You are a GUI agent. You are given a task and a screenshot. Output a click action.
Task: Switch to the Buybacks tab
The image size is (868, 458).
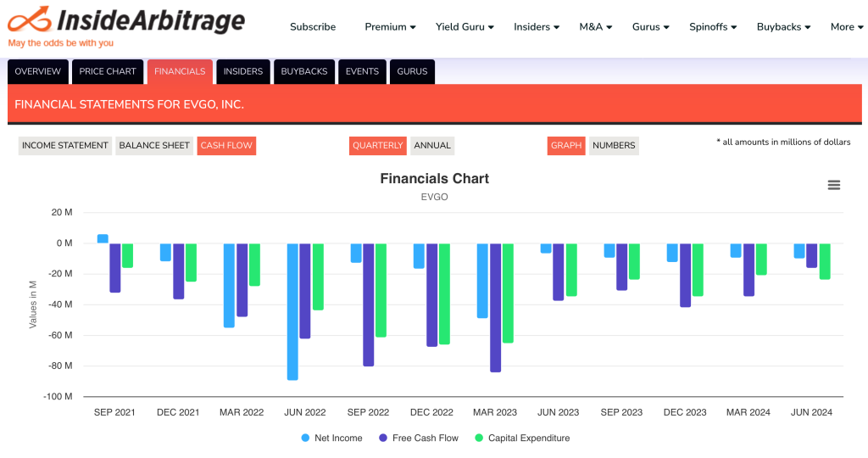click(304, 71)
